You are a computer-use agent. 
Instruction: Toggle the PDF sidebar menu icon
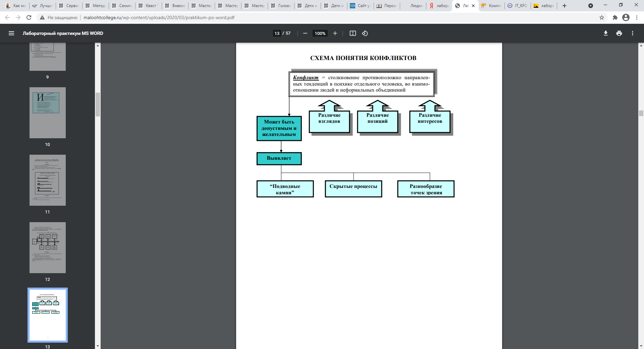coord(11,33)
